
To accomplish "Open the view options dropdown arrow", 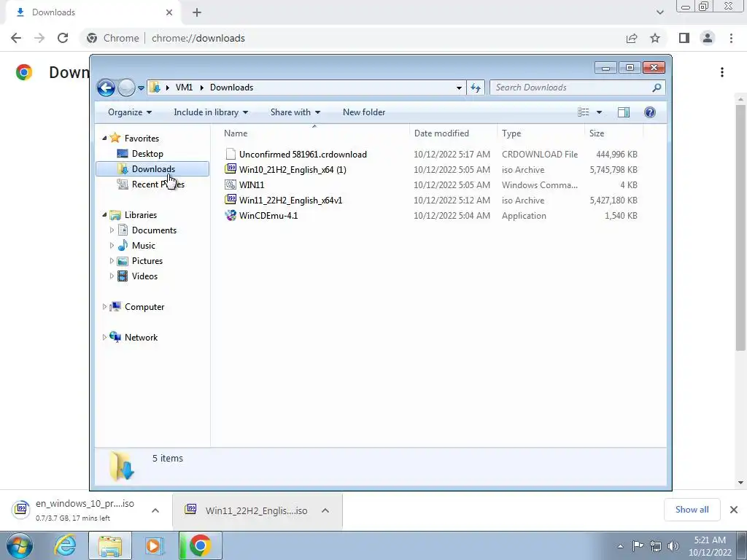I will 600,112.
